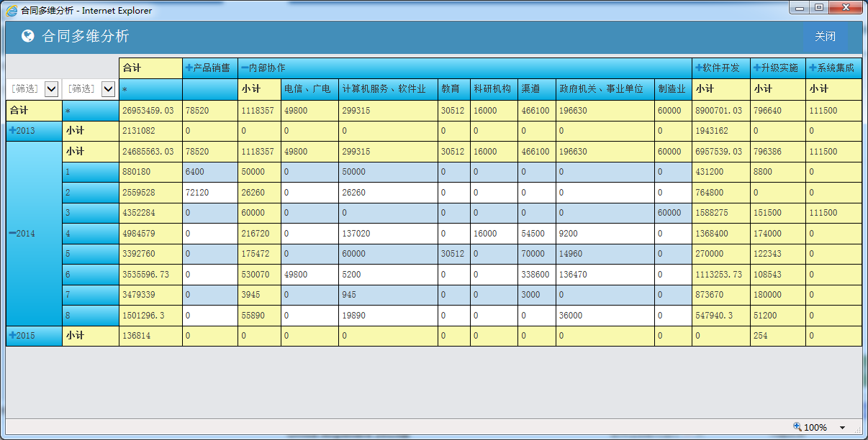
Task: Click the 电信、广电 column header
Action: tap(309, 89)
